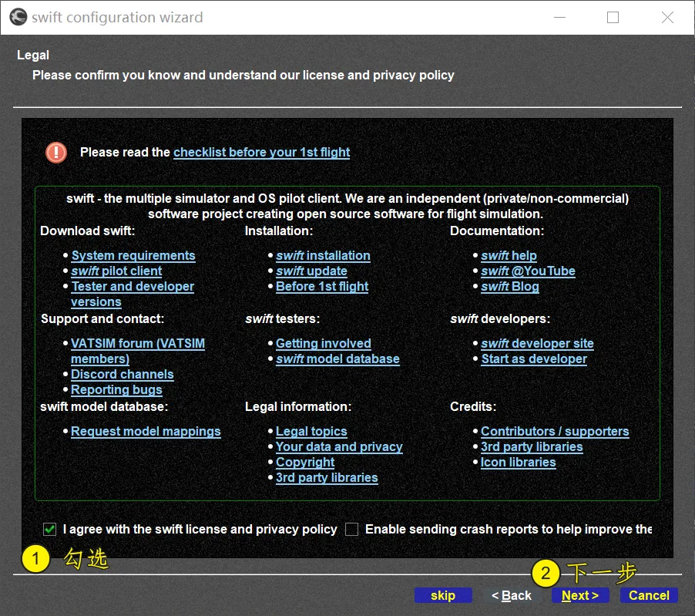The image size is (695, 616).
Task: Cancel the configuration wizard
Action: tap(649, 595)
